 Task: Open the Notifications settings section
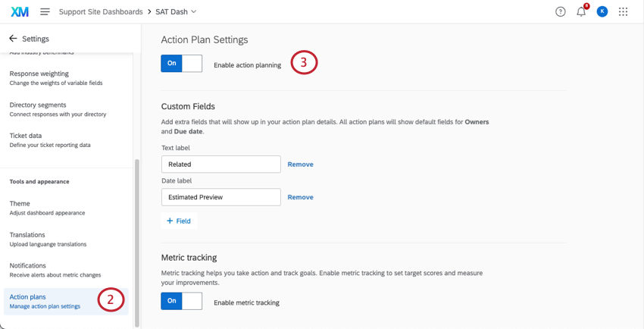pos(45,270)
